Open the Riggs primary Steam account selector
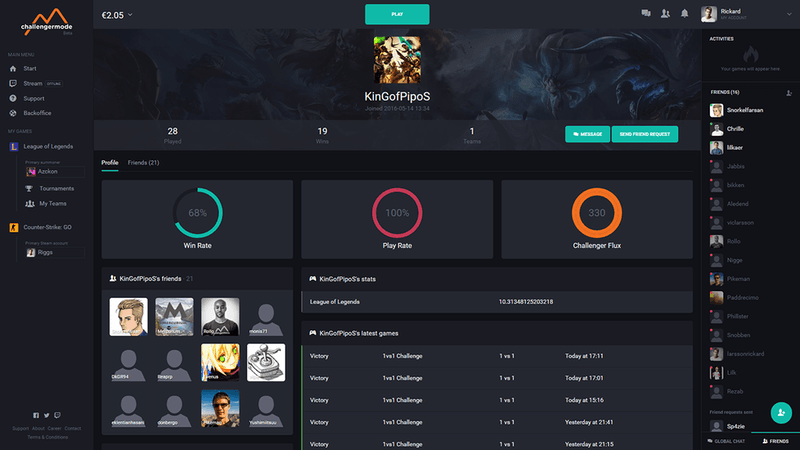 [55, 253]
